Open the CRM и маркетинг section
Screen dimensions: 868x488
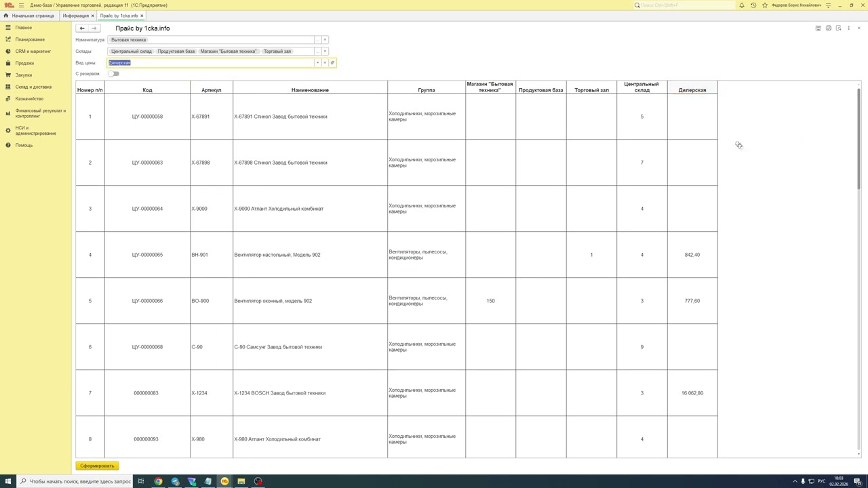pyautogui.click(x=33, y=52)
